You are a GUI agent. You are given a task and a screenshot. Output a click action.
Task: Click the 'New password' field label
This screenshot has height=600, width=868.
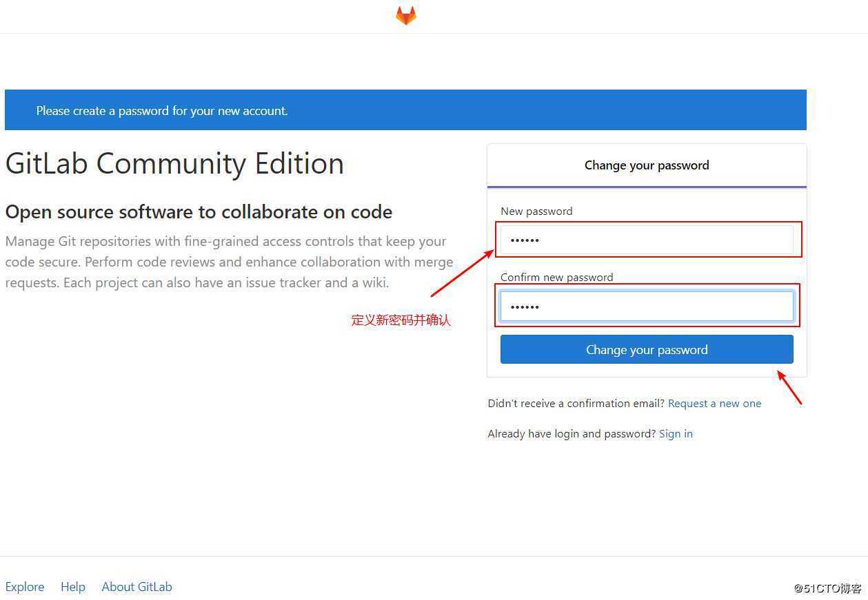coord(536,211)
